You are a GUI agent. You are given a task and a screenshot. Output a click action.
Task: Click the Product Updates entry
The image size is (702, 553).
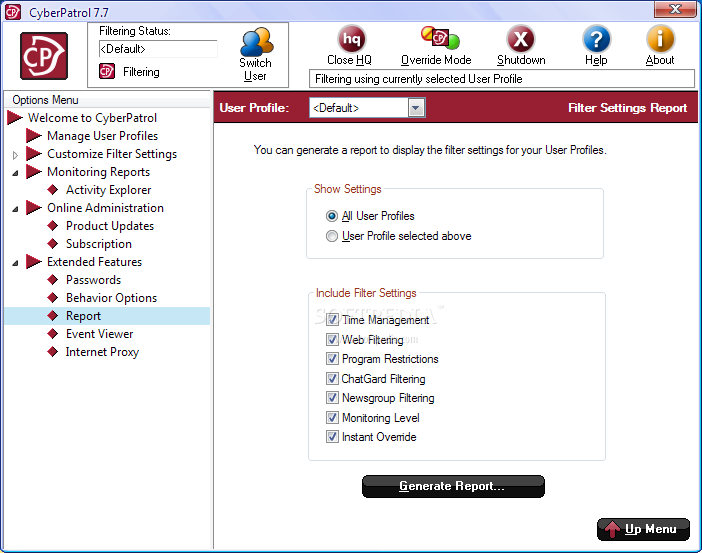110,226
